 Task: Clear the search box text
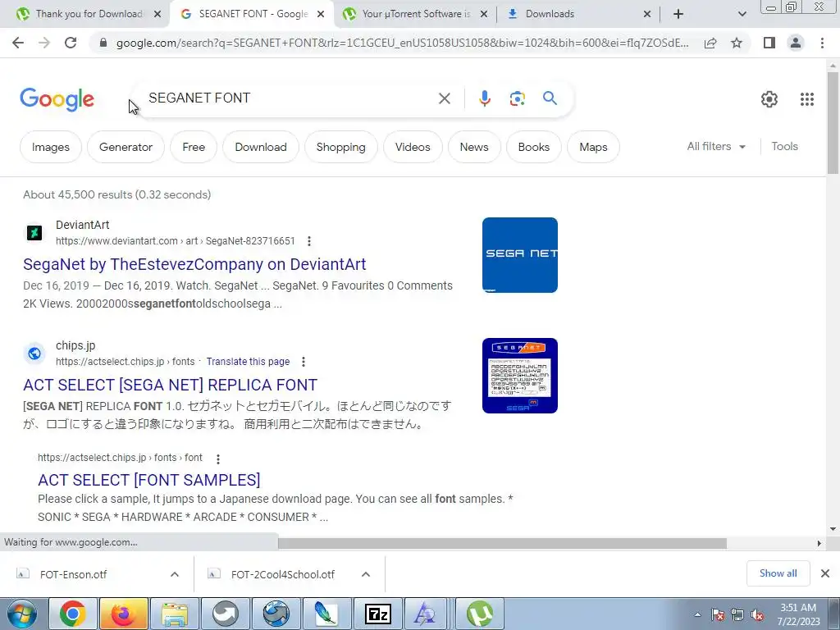[x=444, y=98]
